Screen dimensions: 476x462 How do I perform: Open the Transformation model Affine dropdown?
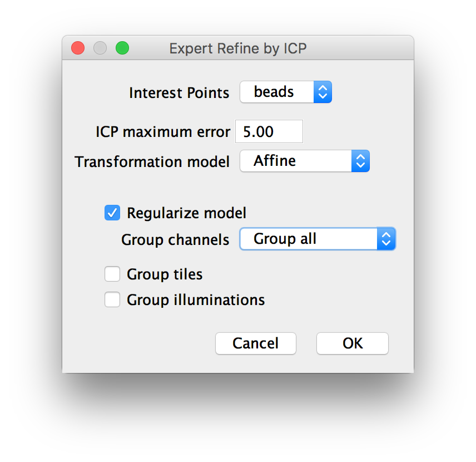coord(305,161)
